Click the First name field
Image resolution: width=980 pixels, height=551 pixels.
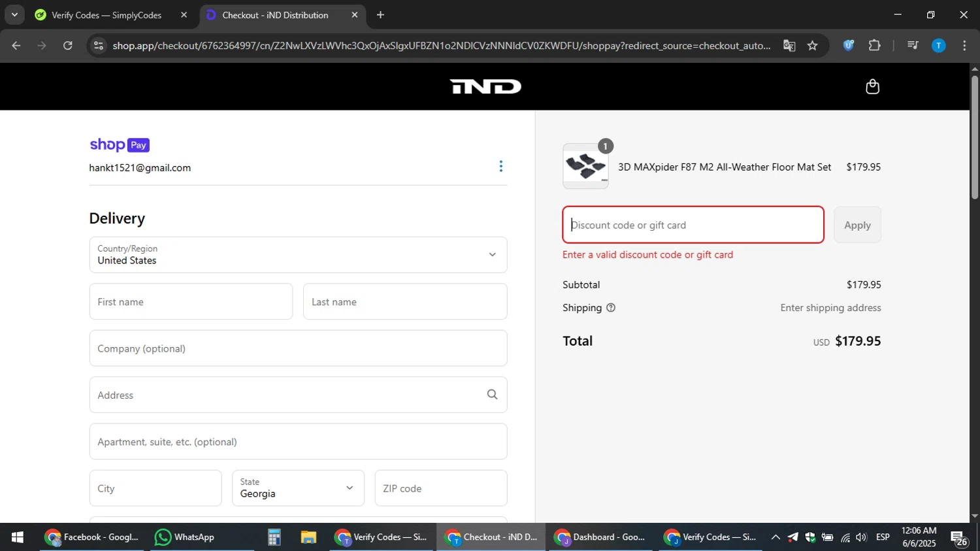click(191, 301)
